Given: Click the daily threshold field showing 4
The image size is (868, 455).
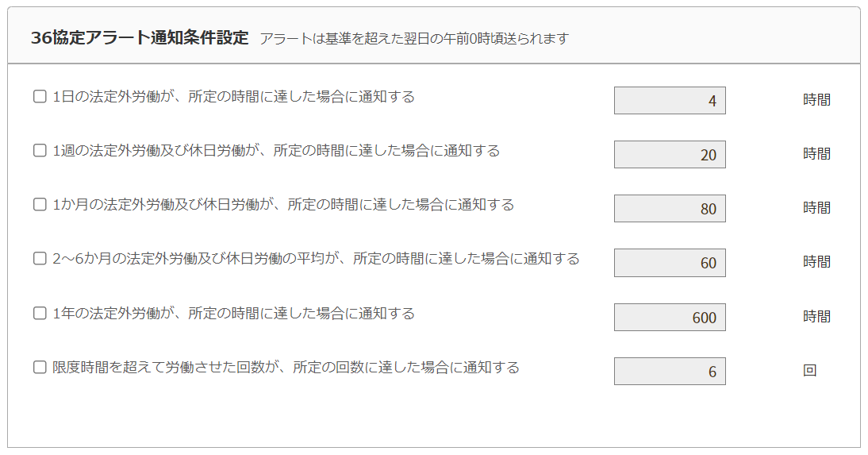Looking at the screenshot, I should pos(670,101).
